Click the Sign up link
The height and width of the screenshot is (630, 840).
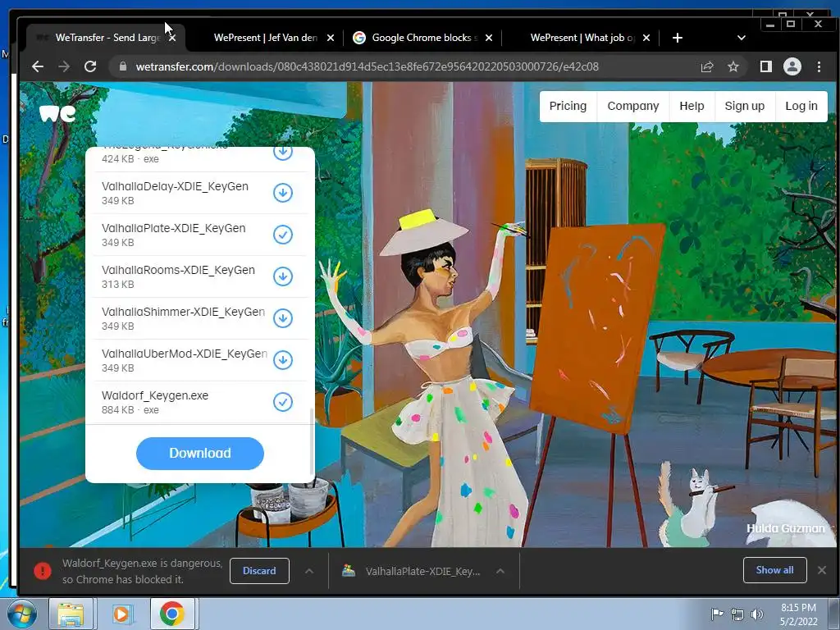pos(745,106)
